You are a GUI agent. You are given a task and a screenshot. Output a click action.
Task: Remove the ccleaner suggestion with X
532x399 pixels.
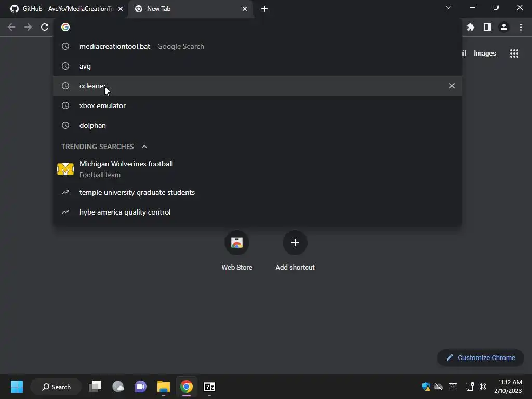click(x=452, y=86)
